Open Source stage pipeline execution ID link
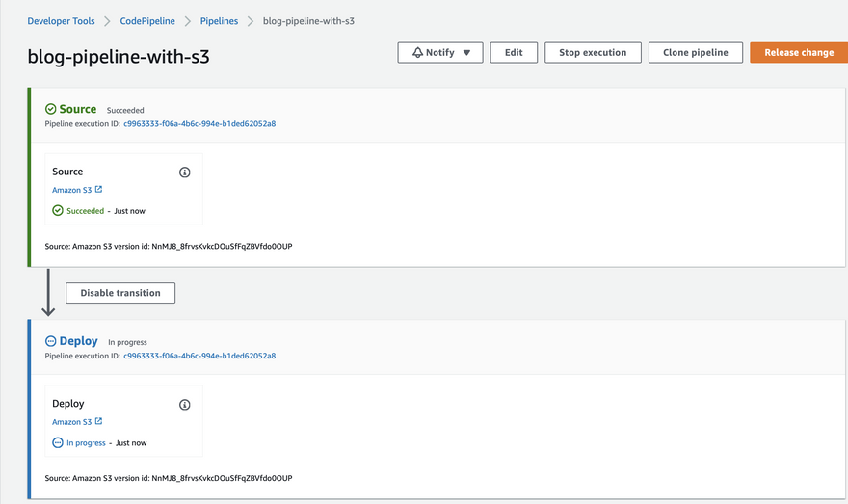 199,124
